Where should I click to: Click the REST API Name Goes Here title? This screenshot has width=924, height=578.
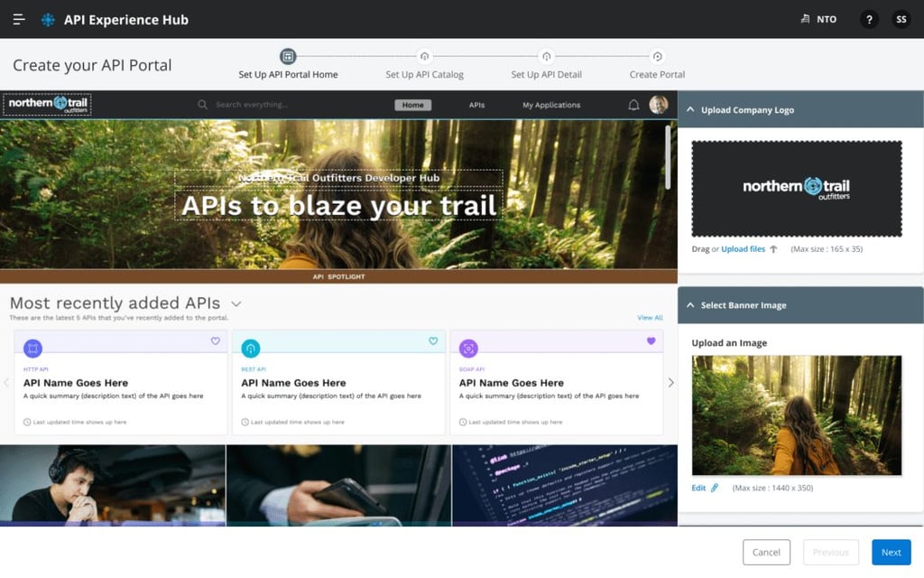click(293, 383)
